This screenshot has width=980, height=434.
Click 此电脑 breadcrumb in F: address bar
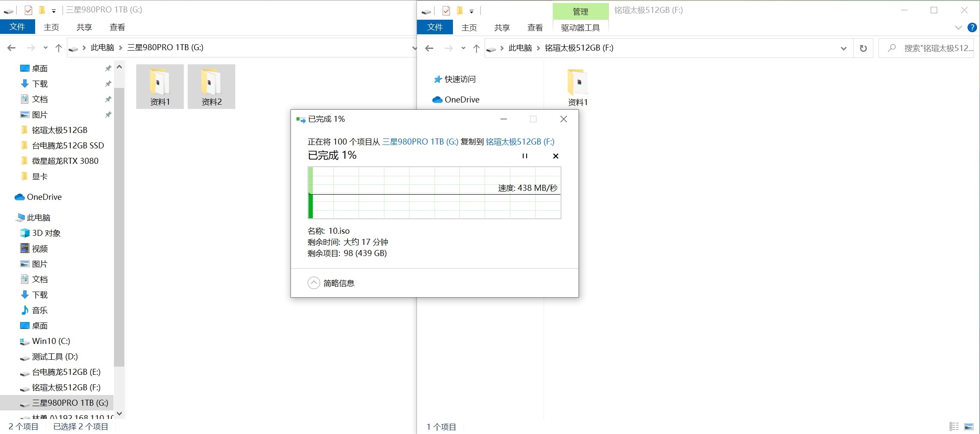point(520,48)
